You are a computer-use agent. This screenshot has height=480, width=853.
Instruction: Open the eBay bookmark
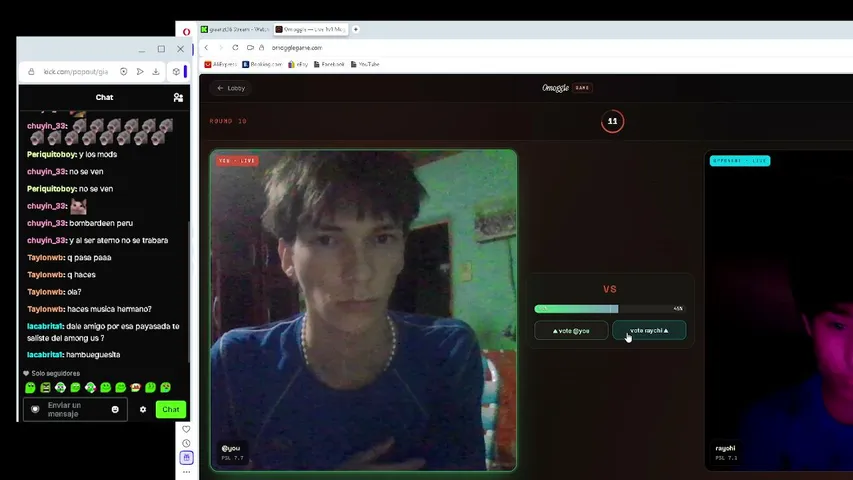point(298,64)
